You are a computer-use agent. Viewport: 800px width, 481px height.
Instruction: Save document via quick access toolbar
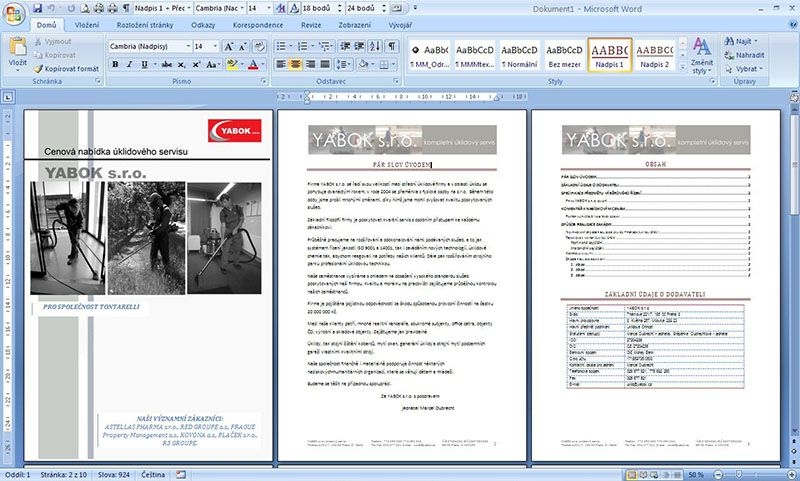[x=35, y=7]
